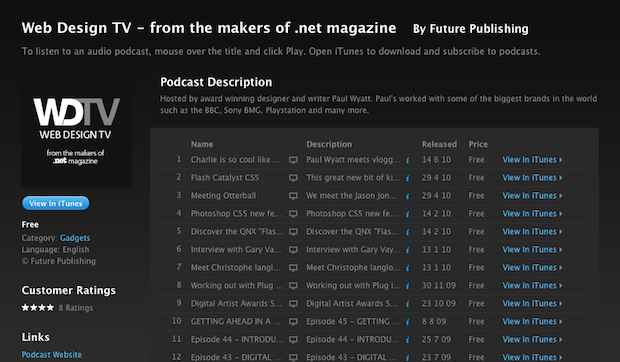Click the 8 Ratings text
The image size is (620, 362).
coord(76,308)
